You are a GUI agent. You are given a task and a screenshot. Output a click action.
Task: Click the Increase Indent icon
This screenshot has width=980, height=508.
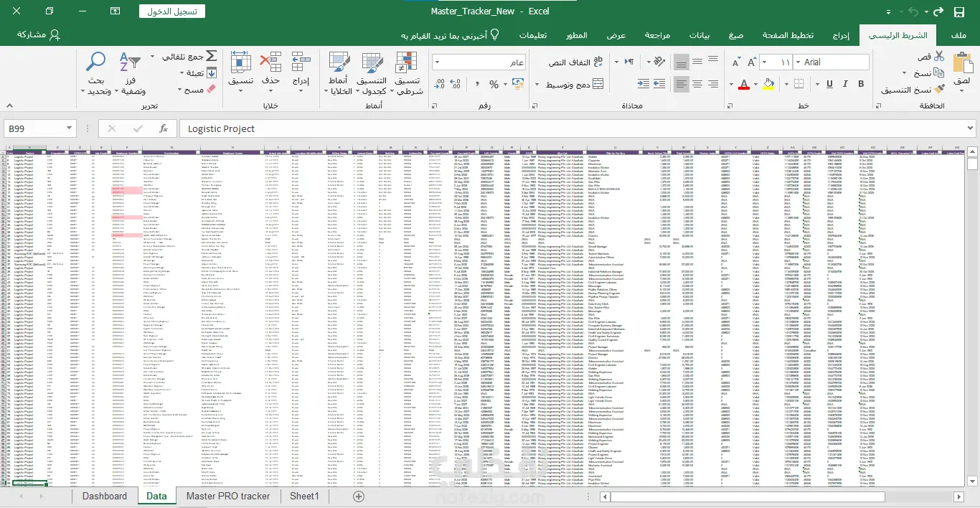coord(643,84)
